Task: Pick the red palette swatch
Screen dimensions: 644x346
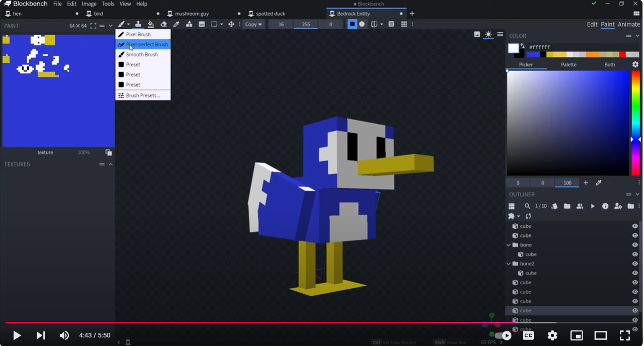Action: 622,54
